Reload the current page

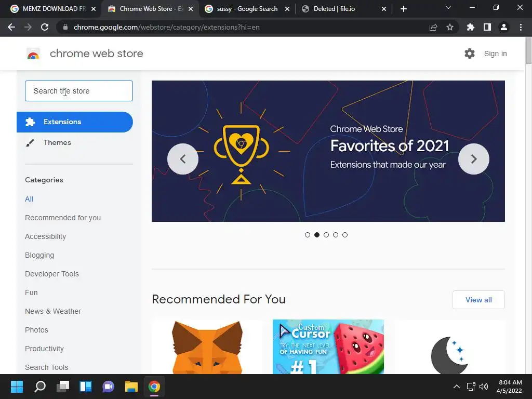click(x=45, y=27)
